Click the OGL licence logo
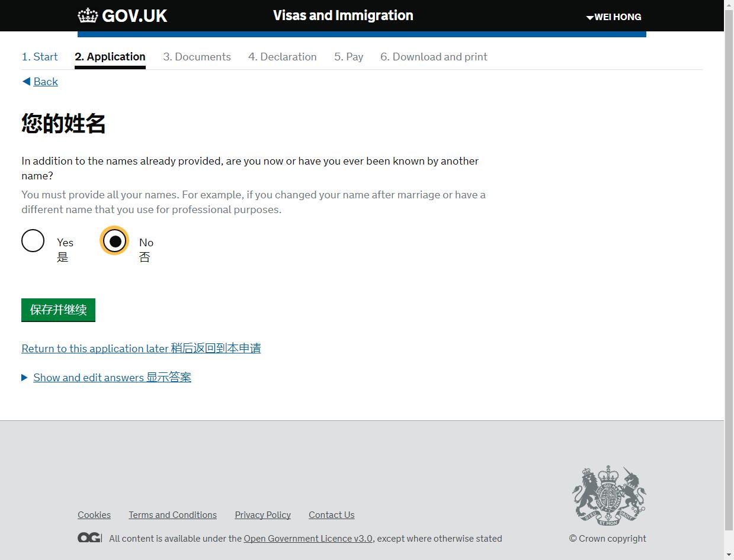The width and height of the screenshot is (734, 560). [x=89, y=538]
